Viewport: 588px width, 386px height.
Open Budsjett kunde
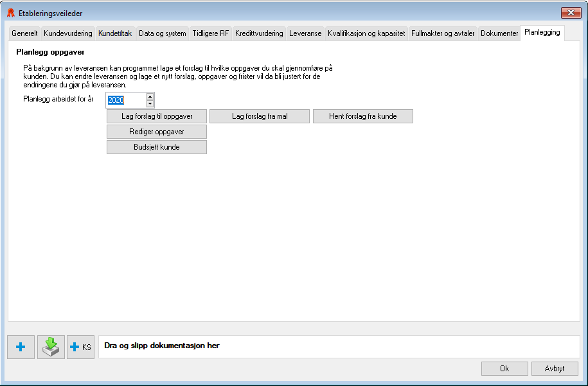pyautogui.click(x=157, y=147)
